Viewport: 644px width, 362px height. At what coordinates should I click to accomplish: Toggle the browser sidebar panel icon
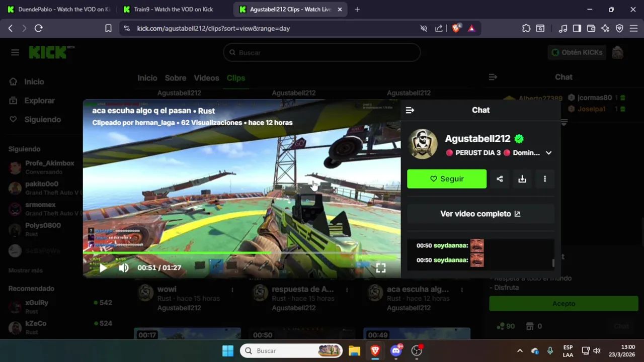[x=577, y=29]
